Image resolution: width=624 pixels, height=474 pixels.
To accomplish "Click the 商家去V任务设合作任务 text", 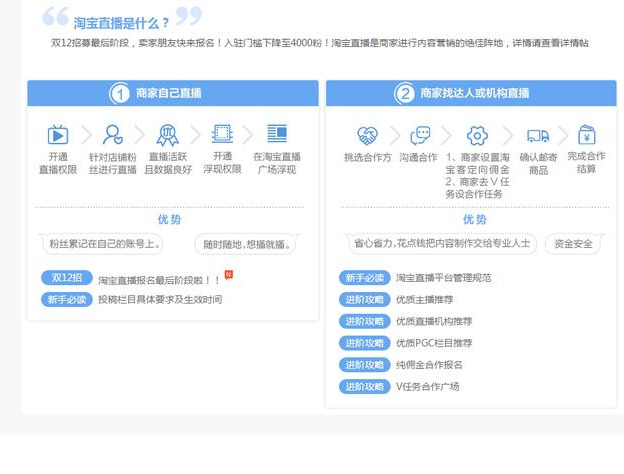I will coord(477,188).
